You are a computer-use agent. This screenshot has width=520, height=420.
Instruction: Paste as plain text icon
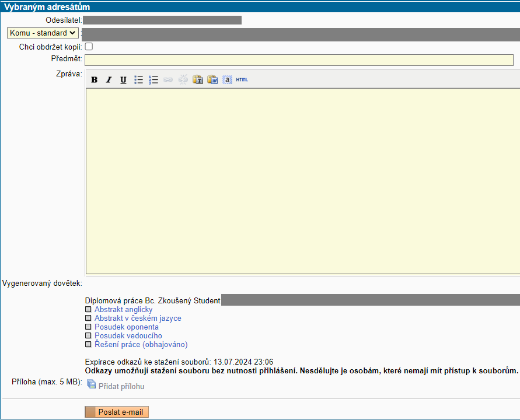198,80
